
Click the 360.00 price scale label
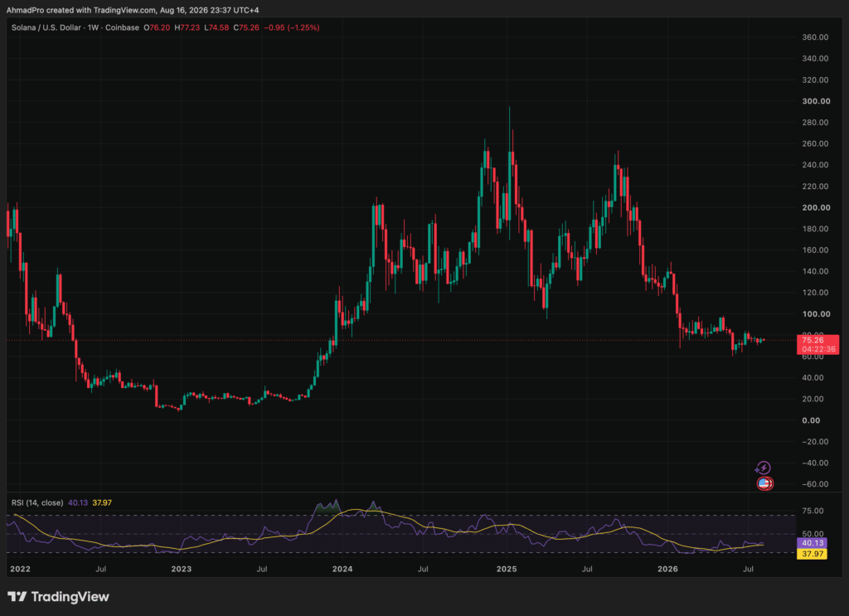(816, 37)
